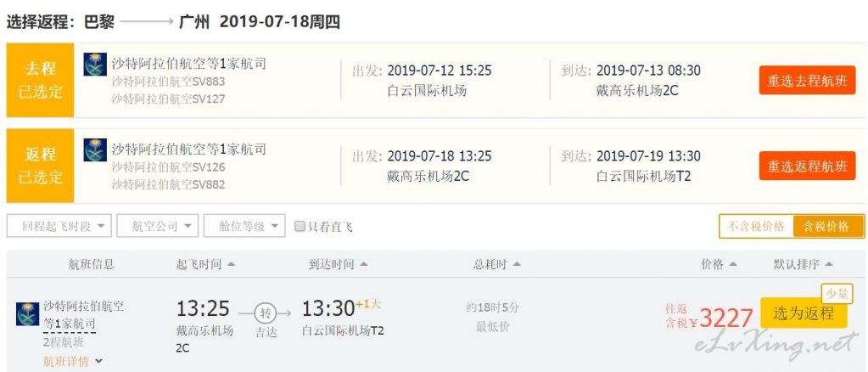
Task: Sort by 总耗时 arrow icon
Action: 517,264
